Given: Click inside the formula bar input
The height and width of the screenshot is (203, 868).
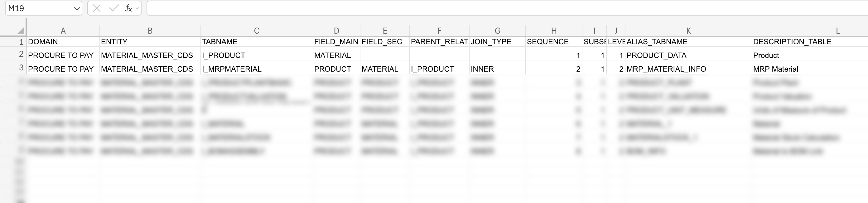Looking at the screenshot, I should pos(505,8).
